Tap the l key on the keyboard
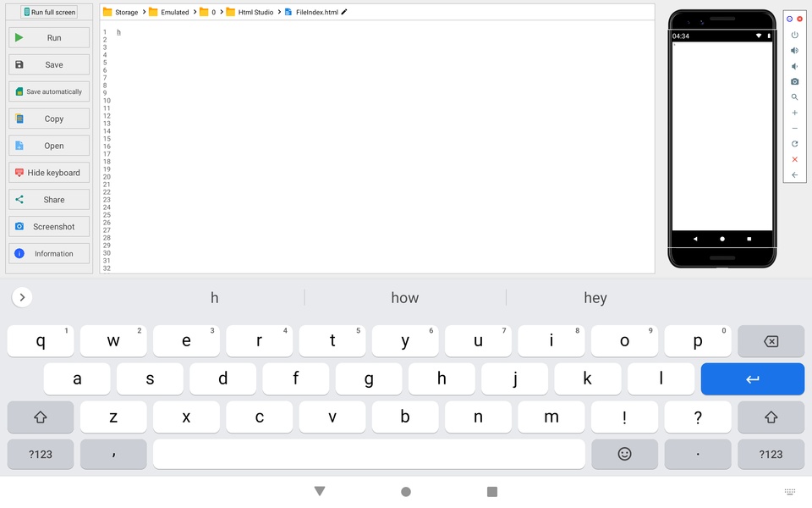This screenshot has width=812, height=508. point(661,379)
